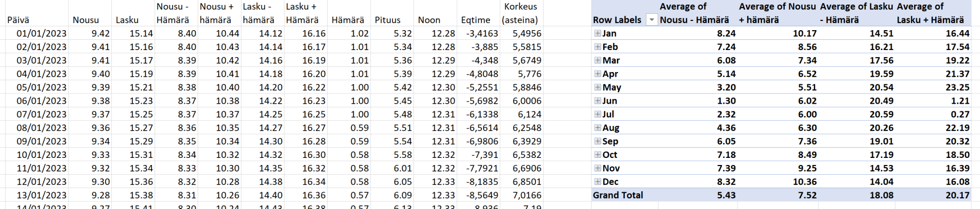This screenshot has height=209, width=980.
Task: Expand the Oct pivot row
Action: [597, 154]
